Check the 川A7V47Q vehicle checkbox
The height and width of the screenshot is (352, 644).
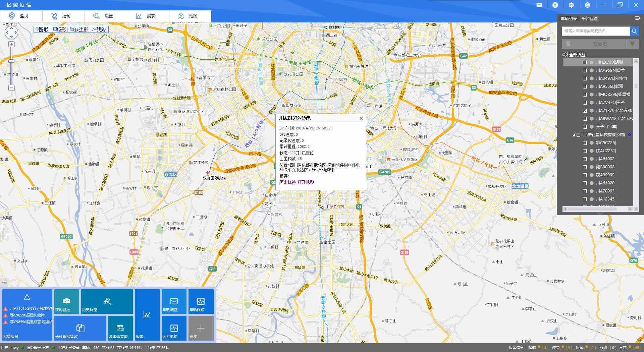click(x=585, y=103)
